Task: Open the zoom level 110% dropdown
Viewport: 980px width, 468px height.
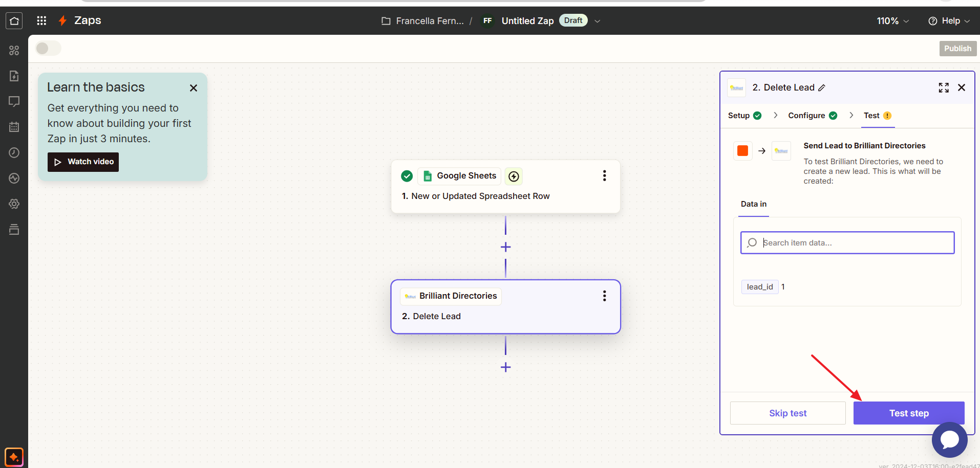Action: coord(893,21)
